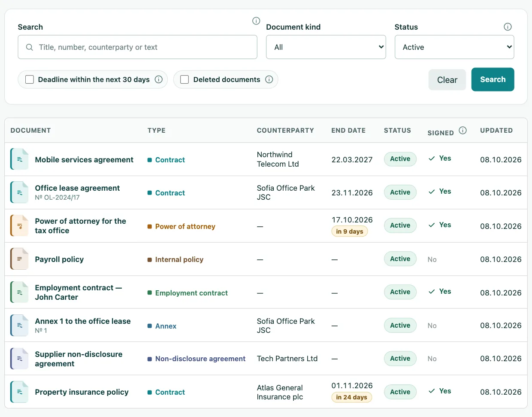Click the STATUS column header
This screenshot has height=417, width=532.
pos(397,131)
